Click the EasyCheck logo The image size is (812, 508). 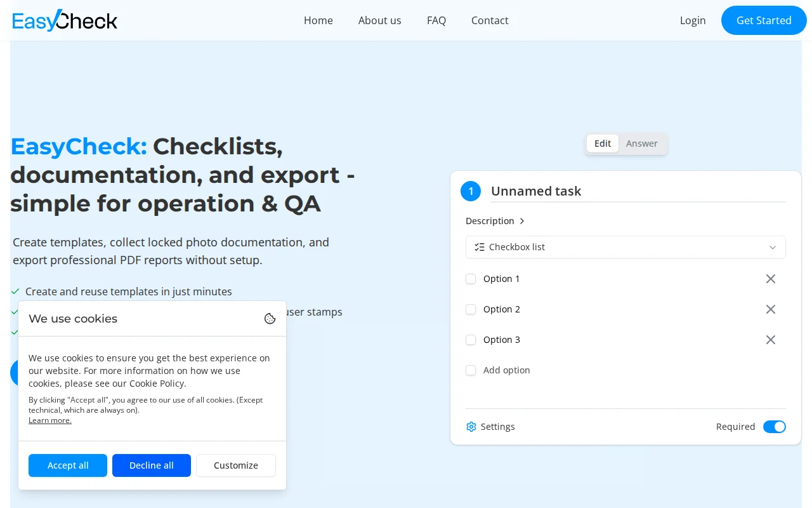point(65,20)
